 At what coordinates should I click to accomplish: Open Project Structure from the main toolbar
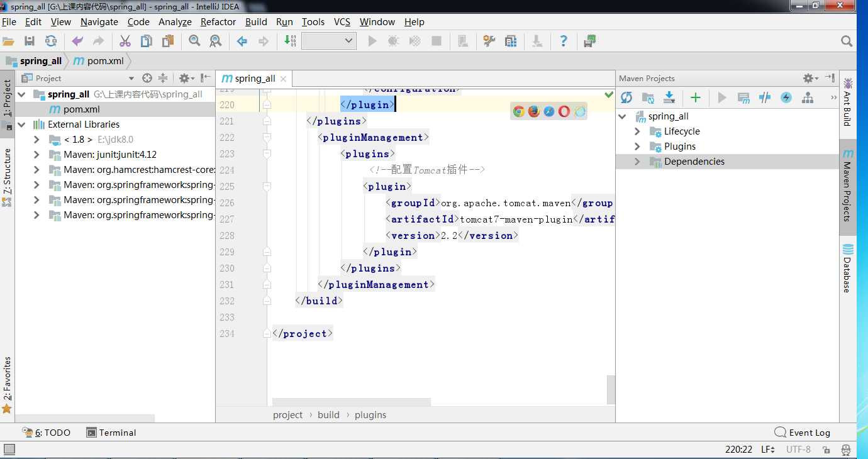click(511, 41)
